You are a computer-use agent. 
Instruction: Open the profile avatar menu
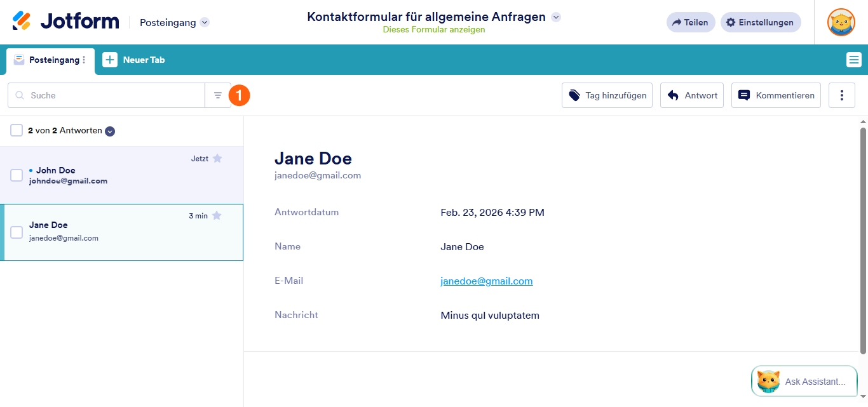click(x=841, y=22)
